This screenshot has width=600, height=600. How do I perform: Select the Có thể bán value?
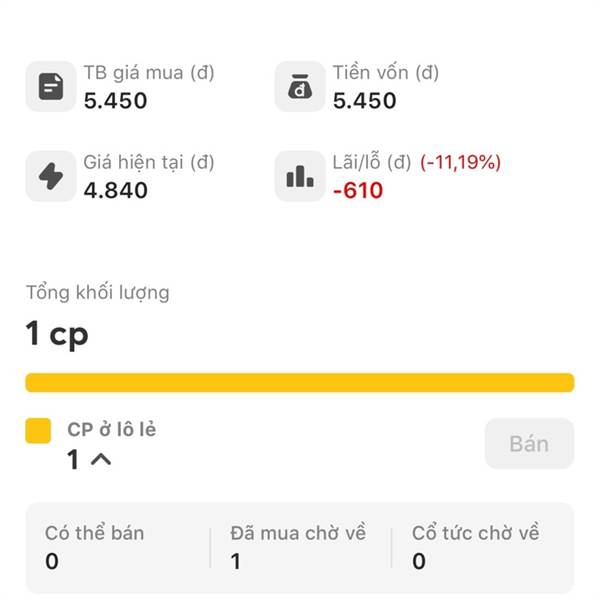52,561
